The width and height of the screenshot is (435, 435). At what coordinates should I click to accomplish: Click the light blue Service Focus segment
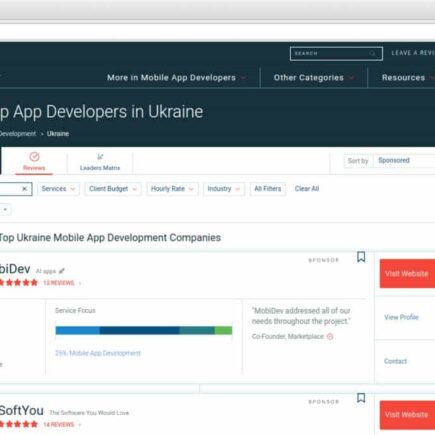(78, 330)
